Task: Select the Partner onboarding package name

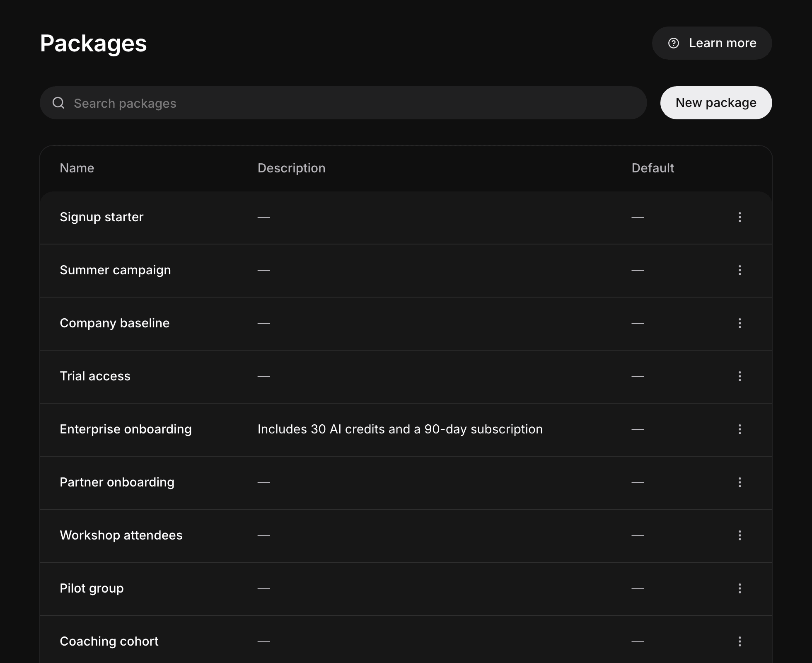Action: click(x=117, y=482)
